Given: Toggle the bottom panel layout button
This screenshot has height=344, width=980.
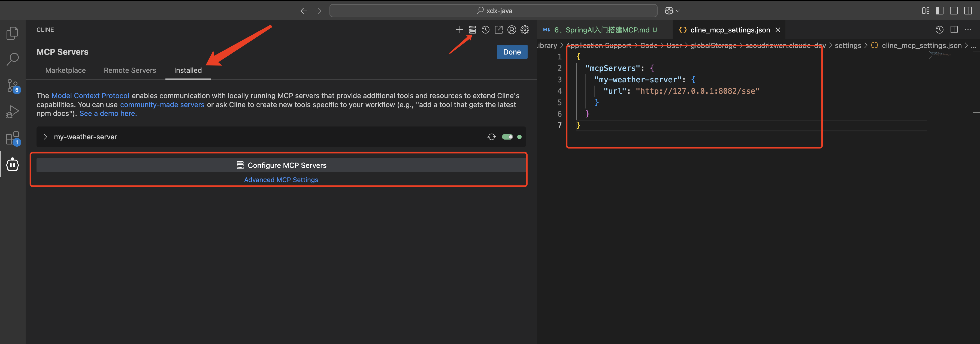Looking at the screenshot, I should click(953, 11).
